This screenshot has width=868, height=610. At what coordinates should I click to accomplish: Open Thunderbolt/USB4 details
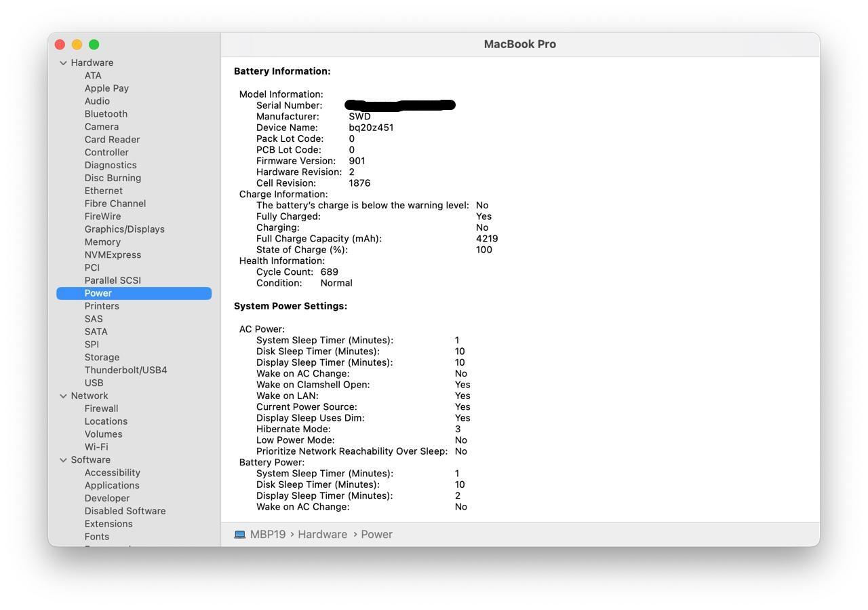[125, 370]
